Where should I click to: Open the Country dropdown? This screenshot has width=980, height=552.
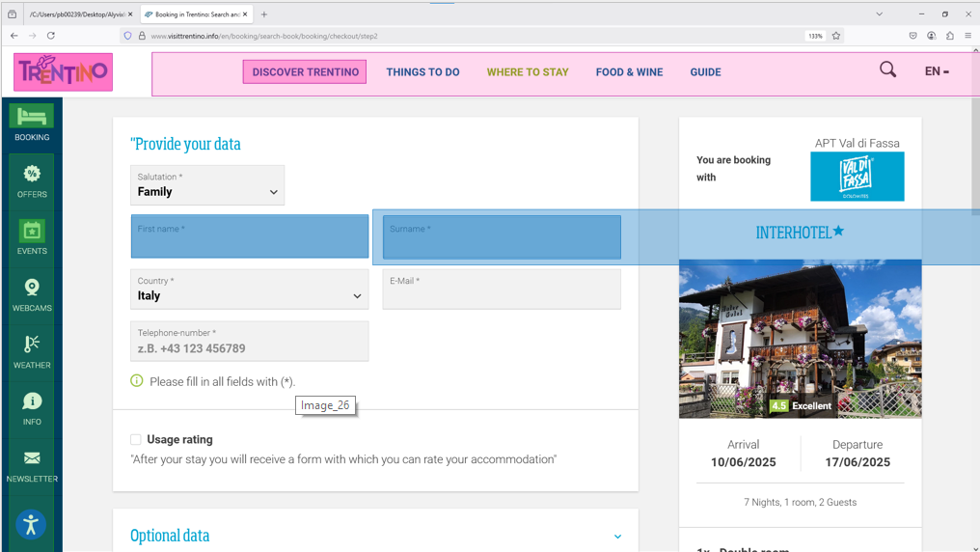(249, 290)
